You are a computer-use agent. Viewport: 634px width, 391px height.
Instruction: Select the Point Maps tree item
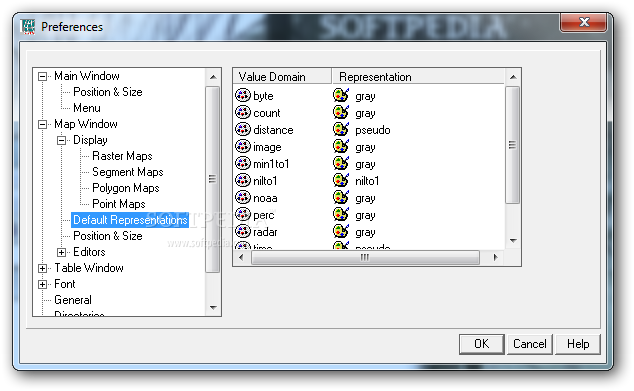tap(118, 204)
